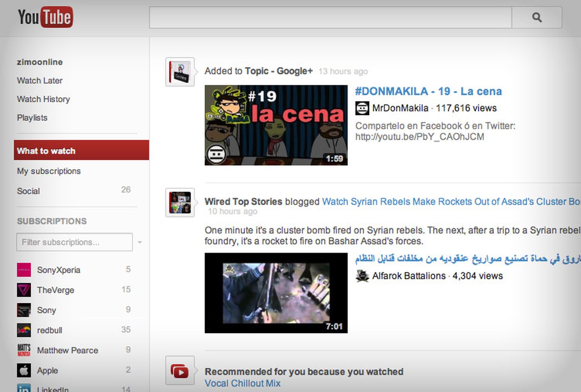This screenshot has height=392, width=581.
Task: Click the Wired Top Stories feed avatar
Action: [180, 202]
